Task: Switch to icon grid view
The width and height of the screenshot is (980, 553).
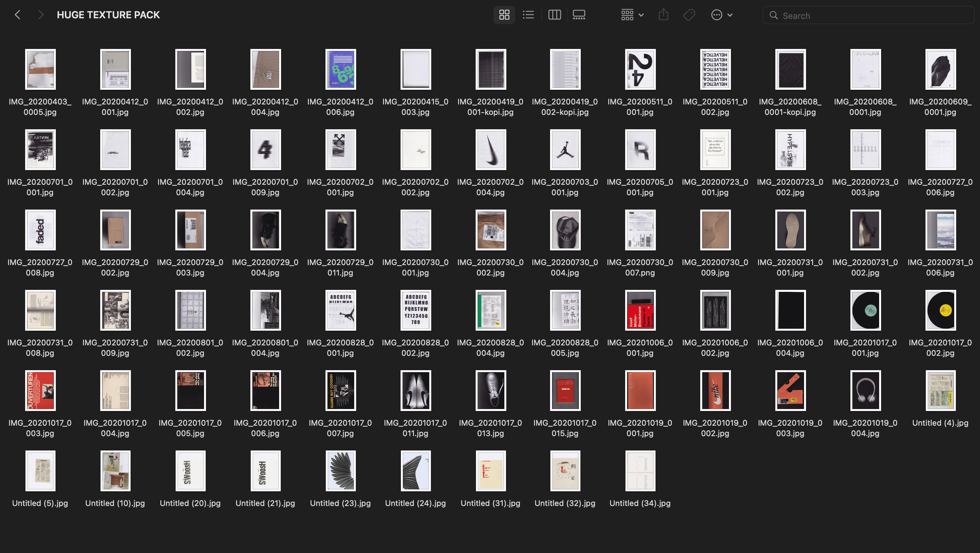Action: point(504,15)
